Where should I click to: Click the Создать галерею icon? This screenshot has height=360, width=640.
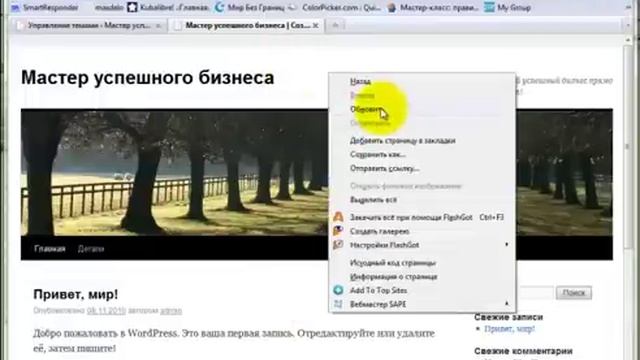(x=338, y=231)
